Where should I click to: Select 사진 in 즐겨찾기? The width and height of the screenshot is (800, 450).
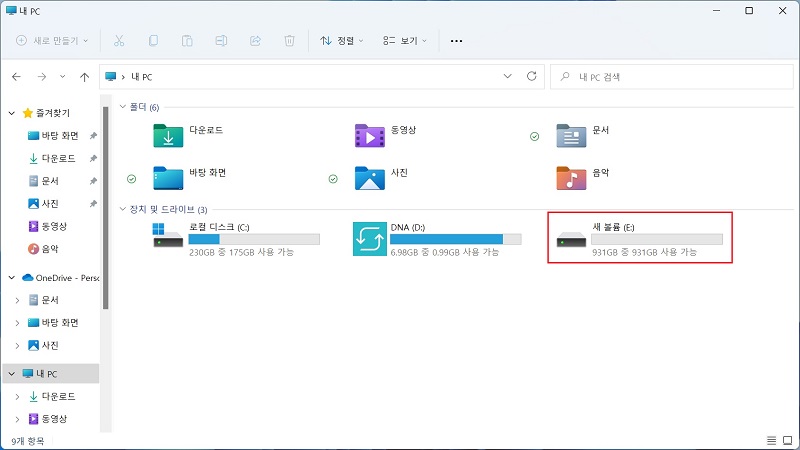pos(43,204)
